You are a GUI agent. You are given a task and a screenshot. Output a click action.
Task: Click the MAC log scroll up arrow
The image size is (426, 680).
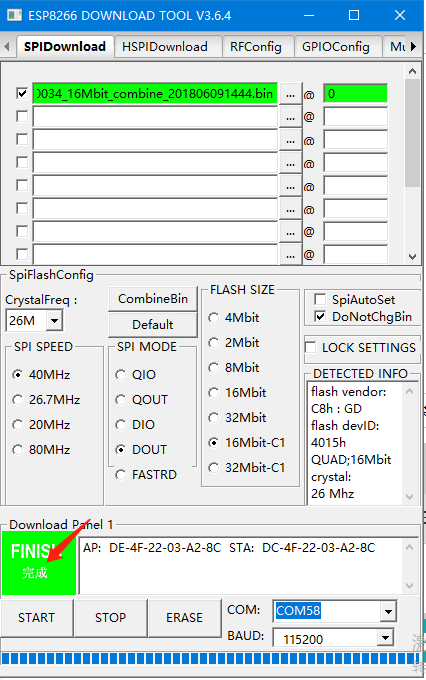pos(409,547)
